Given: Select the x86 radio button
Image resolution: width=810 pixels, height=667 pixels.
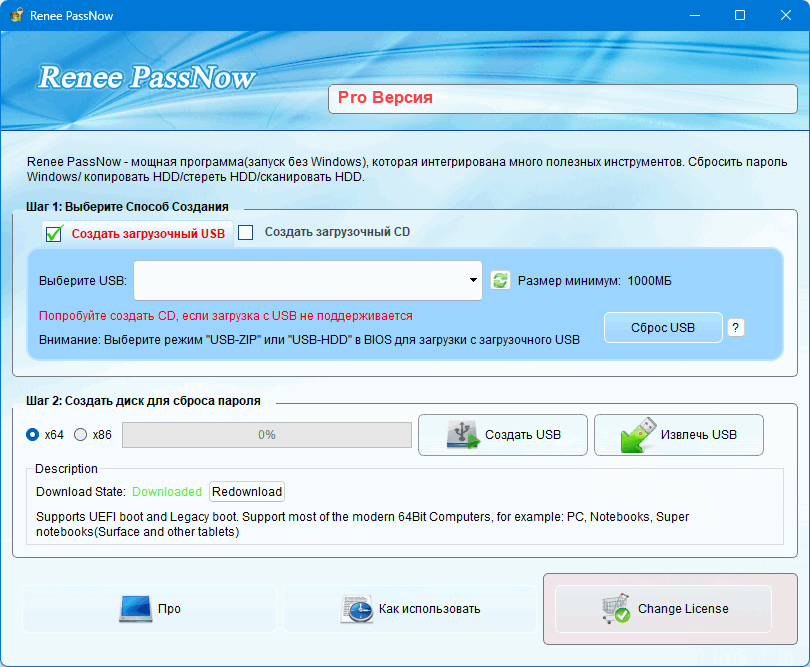Looking at the screenshot, I should click(81, 434).
